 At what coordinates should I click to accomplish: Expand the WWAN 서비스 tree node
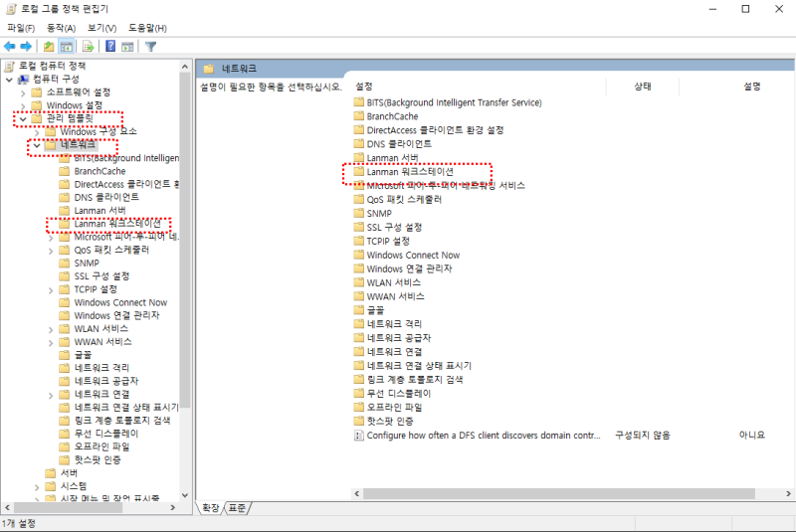click(51, 343)
